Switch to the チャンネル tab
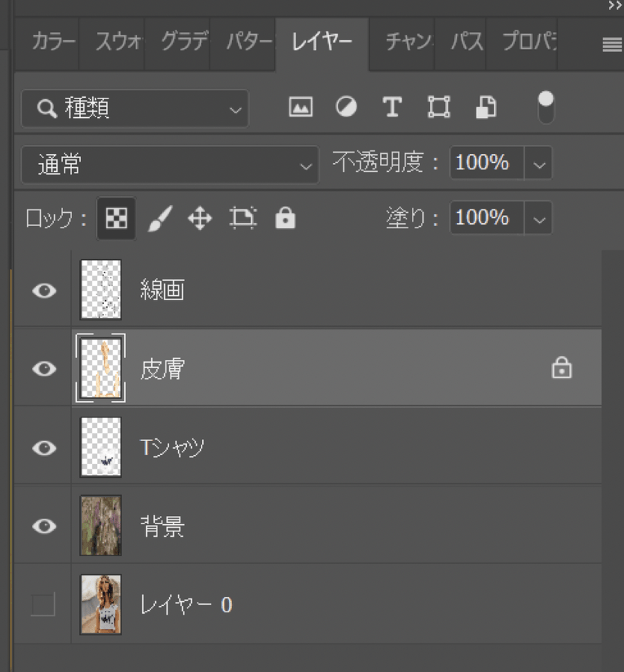 click(408, 42)
